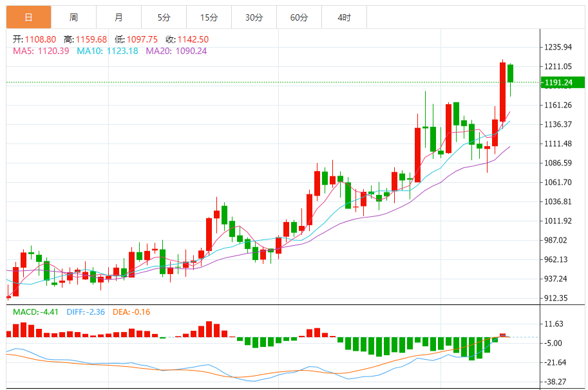The height and width of the screenshot is (390, 588).
Task: Click the high price 1159.68 value
Action: point(91,39)
